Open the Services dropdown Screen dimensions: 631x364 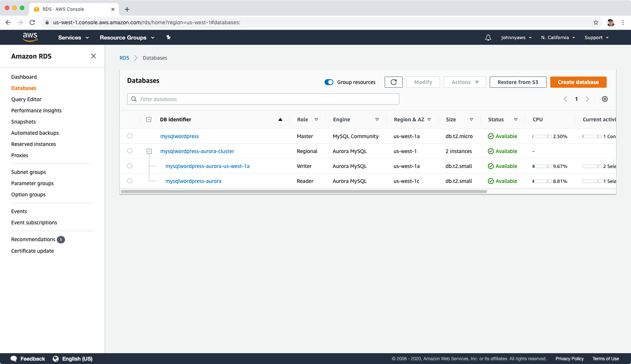[x=74, y=38]
